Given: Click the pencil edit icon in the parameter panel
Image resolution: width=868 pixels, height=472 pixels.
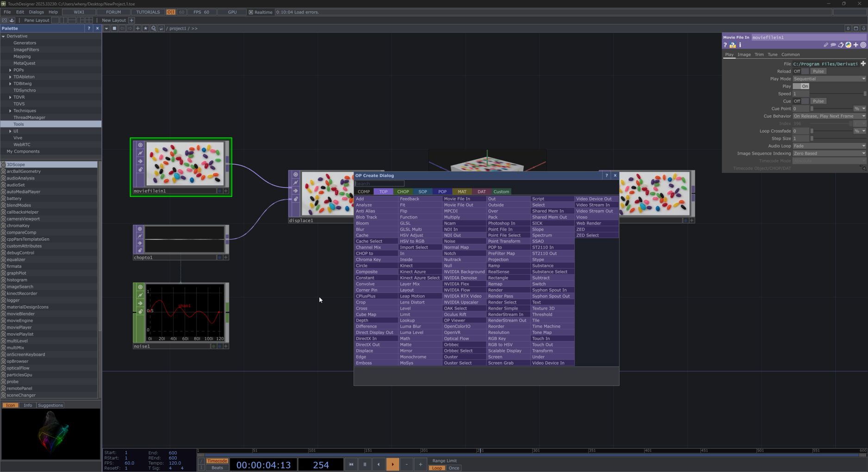Looking at the screenshot, I should 826,45.
